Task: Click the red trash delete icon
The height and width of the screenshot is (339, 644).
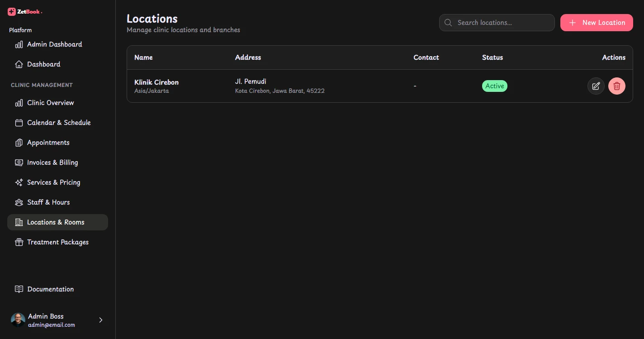Action: click(616, 86)
